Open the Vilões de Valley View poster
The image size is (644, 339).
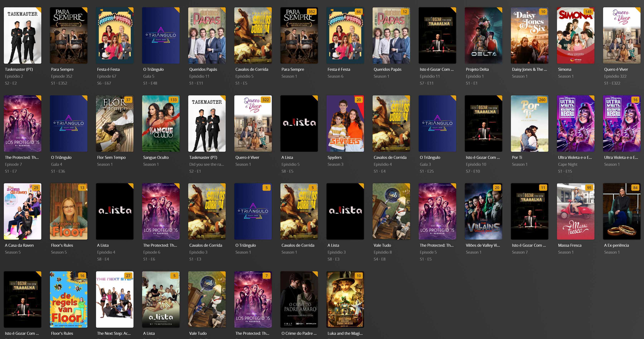coord(483,211)
